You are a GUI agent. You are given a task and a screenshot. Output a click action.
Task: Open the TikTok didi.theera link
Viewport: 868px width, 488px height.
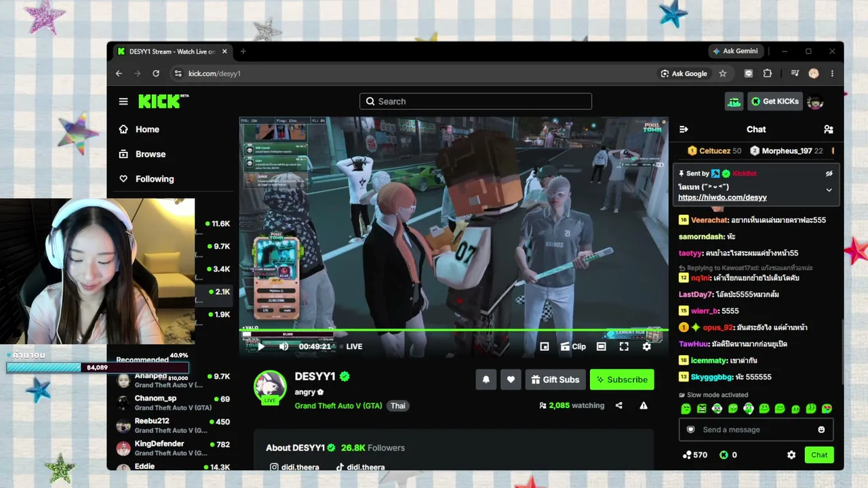(x=360, y=467)
